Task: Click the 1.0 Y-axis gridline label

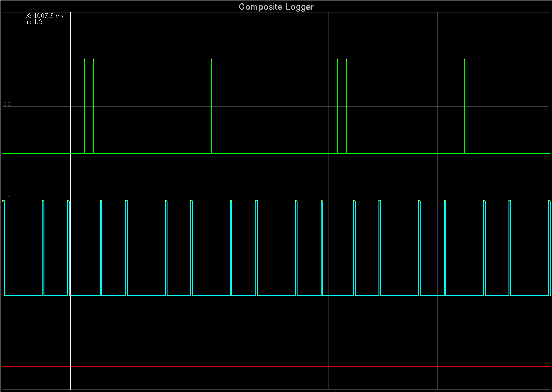Action: [x=7, y=198]
